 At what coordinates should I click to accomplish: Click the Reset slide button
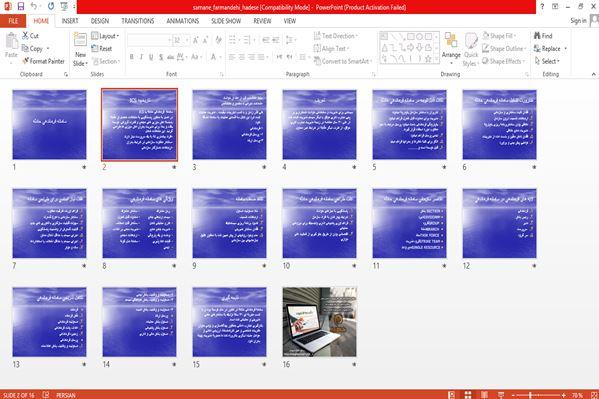click(x=102, y=49)
